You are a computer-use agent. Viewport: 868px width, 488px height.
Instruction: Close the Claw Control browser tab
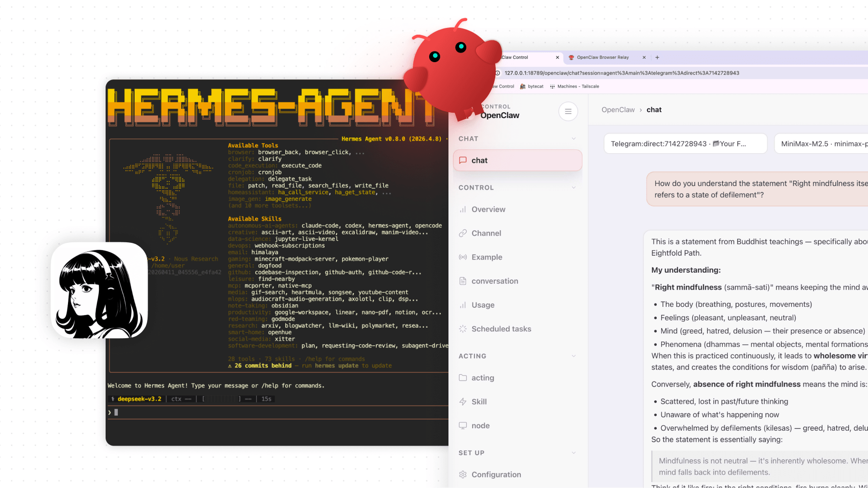click(x=557, y=57)
